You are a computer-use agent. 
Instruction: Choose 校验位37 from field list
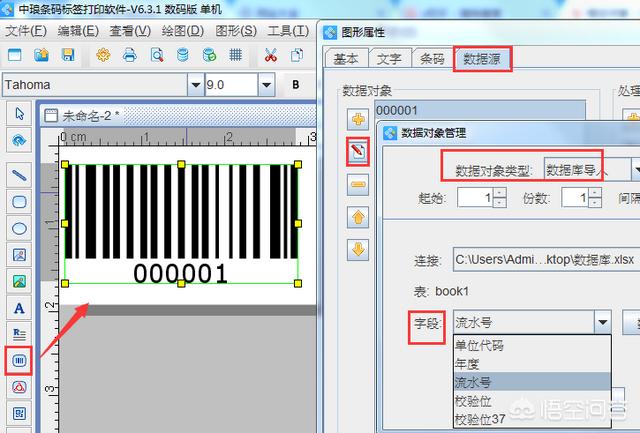click(x=532, y=419)
